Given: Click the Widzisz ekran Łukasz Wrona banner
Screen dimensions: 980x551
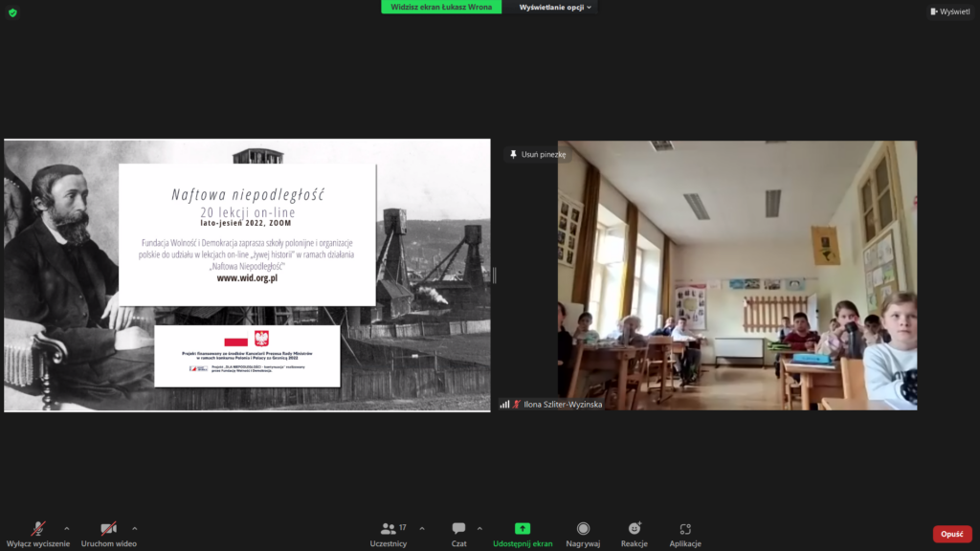Looking at the screenshot, I should (x=441, y=8).
